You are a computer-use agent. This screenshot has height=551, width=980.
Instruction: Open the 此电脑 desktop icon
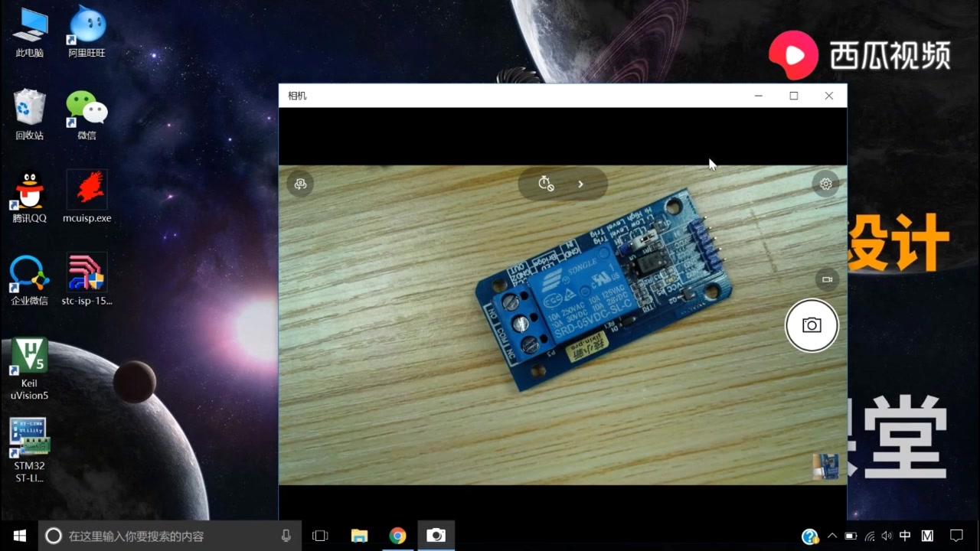pos(30,33)
